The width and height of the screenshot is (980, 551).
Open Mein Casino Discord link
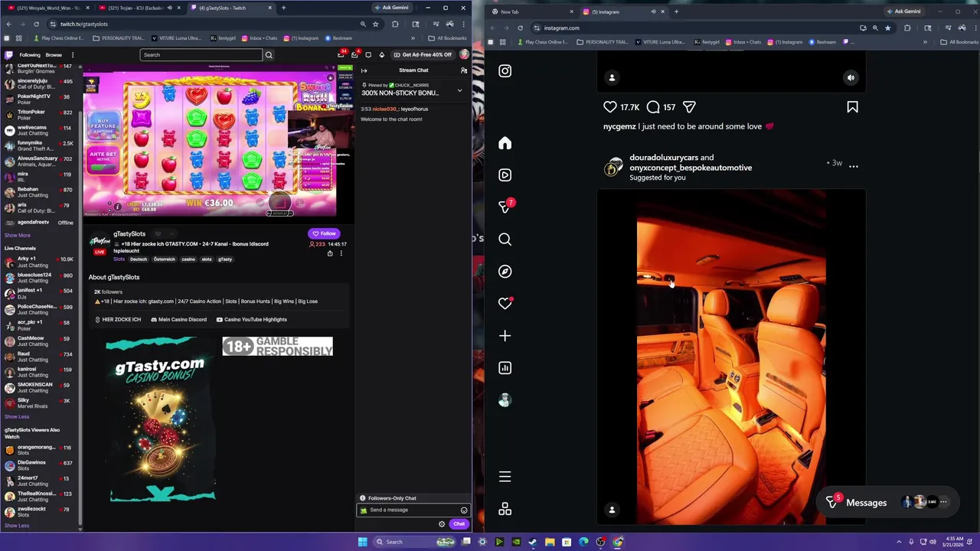pos(179,320)
